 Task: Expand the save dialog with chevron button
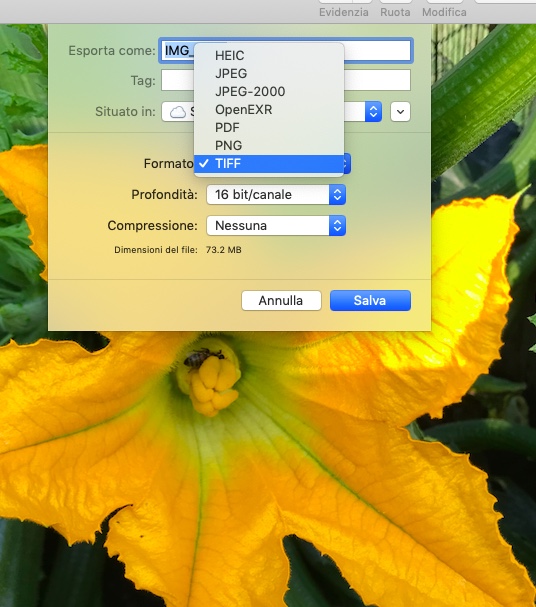tap(401, 112)
